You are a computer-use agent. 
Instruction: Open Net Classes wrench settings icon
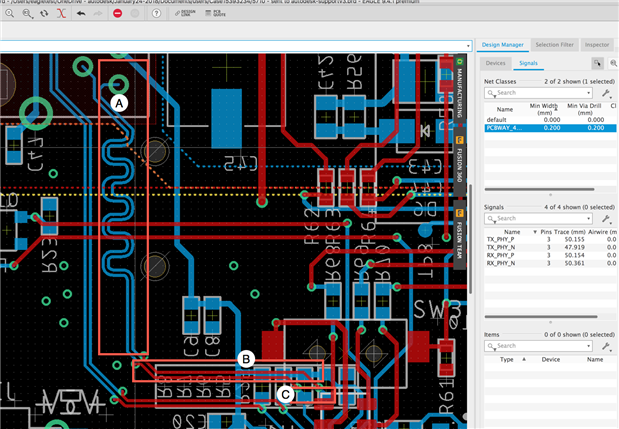(606, 93)
